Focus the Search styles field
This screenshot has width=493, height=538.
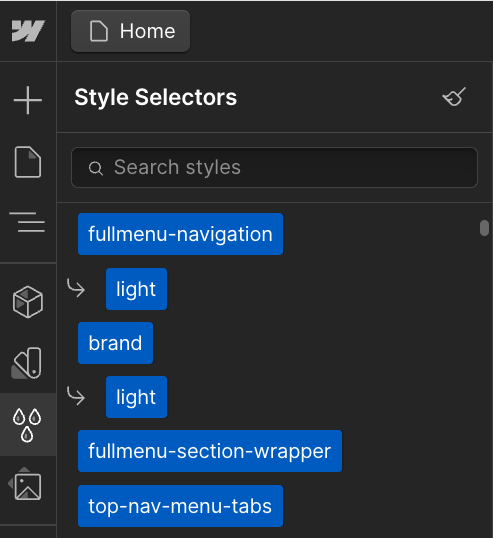coord(274,167)
